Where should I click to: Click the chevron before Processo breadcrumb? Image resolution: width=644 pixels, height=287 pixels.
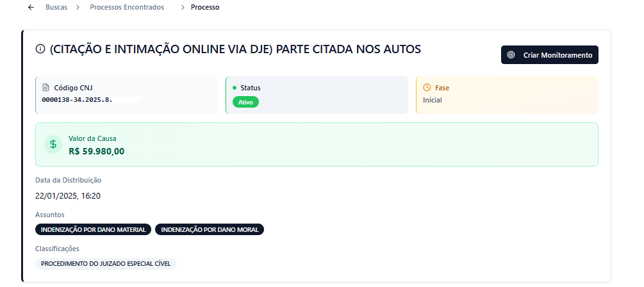click(183, 8)
